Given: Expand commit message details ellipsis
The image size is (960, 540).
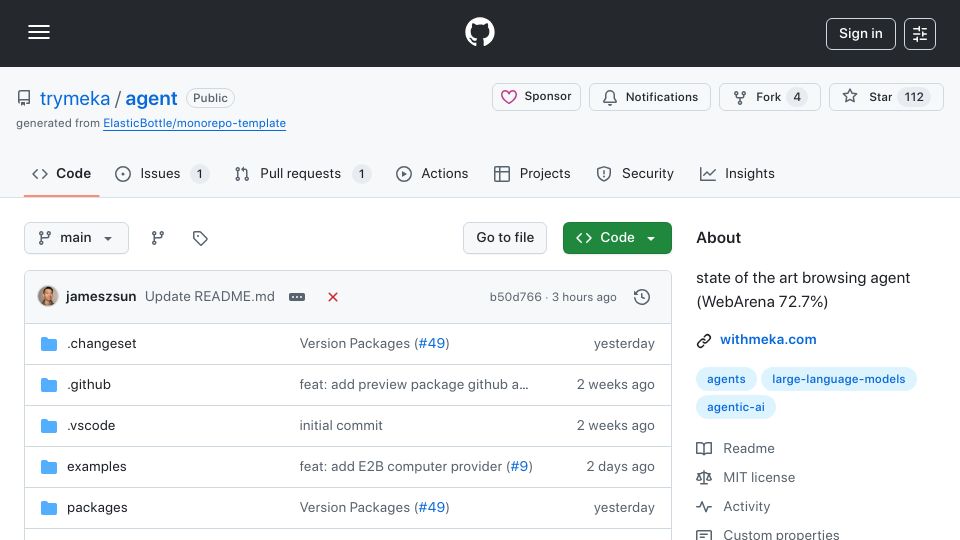Looking at the screenshot, I should pos(297,297).
